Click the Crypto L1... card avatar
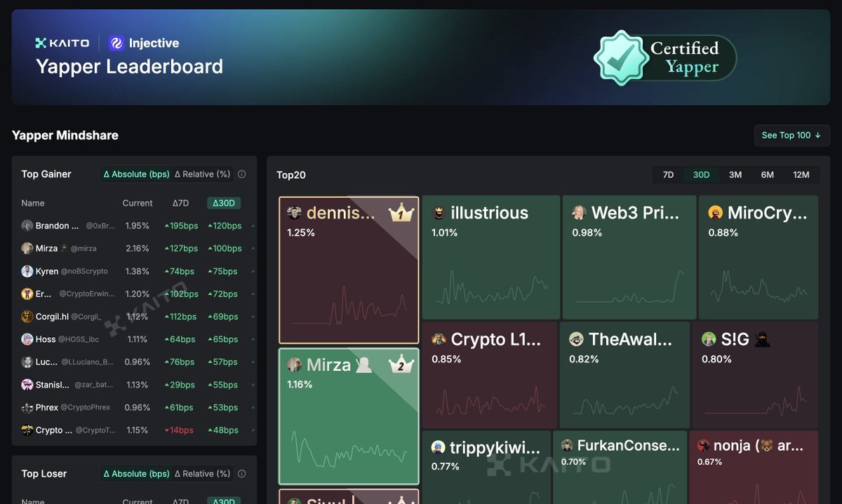Image resolution: width=842 pixels, height=504 pixels. (x=439, y=339)
